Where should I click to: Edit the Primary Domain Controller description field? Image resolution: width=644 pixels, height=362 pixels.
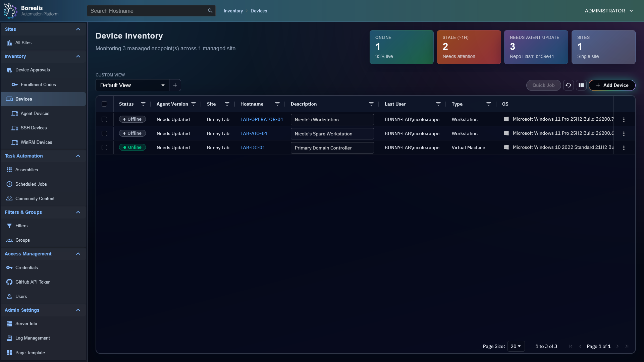pos(332,148)
